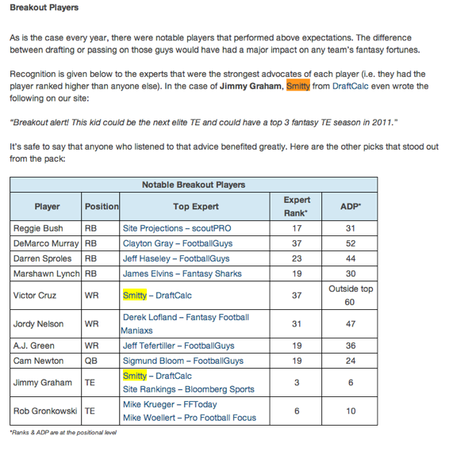
Task: Click Smitty – DraftCalc in Victor Cruz row
Action: tap(157, 296)
